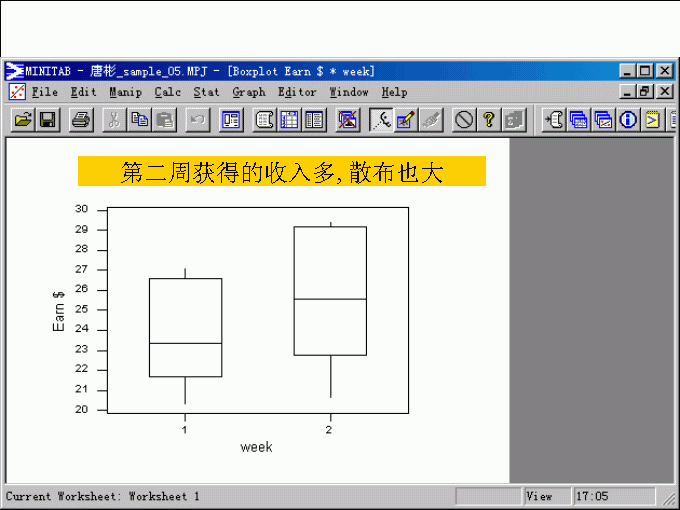680x510 pixels.
Task: Click the Print Graph printer icon
Action: (x=82, y=120)
